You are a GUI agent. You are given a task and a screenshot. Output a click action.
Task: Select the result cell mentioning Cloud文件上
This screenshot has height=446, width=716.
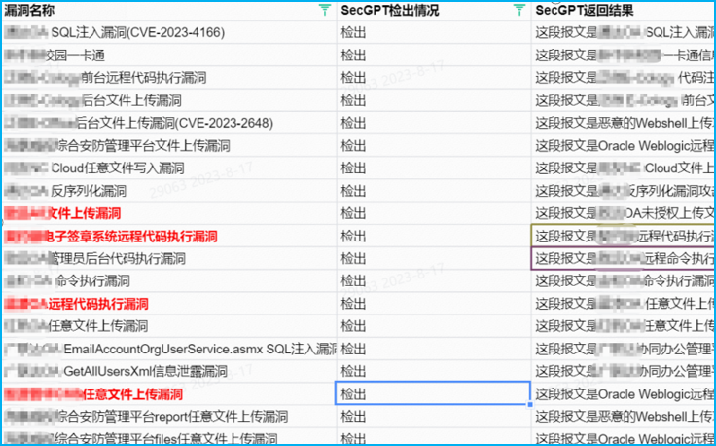tap(623, 168)
